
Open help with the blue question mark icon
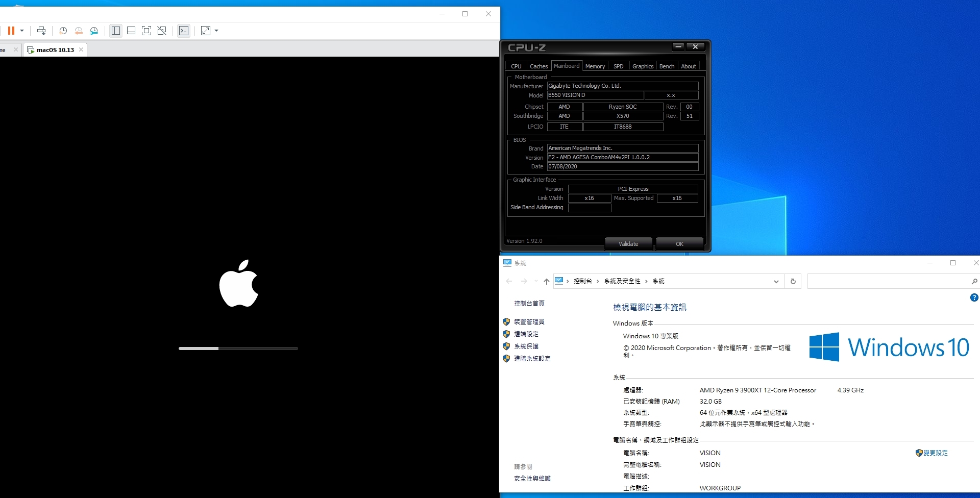974,297
